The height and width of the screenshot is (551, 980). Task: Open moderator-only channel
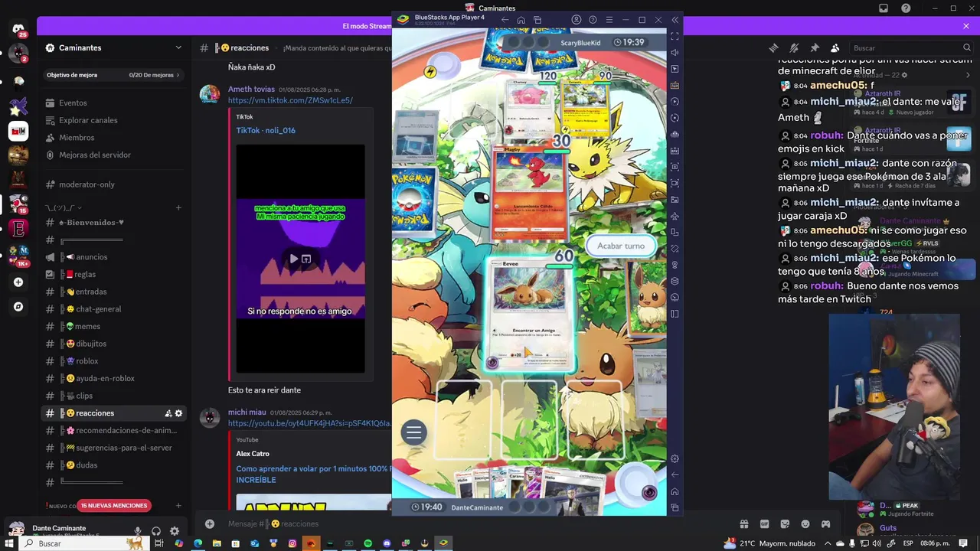coord(113,184)
